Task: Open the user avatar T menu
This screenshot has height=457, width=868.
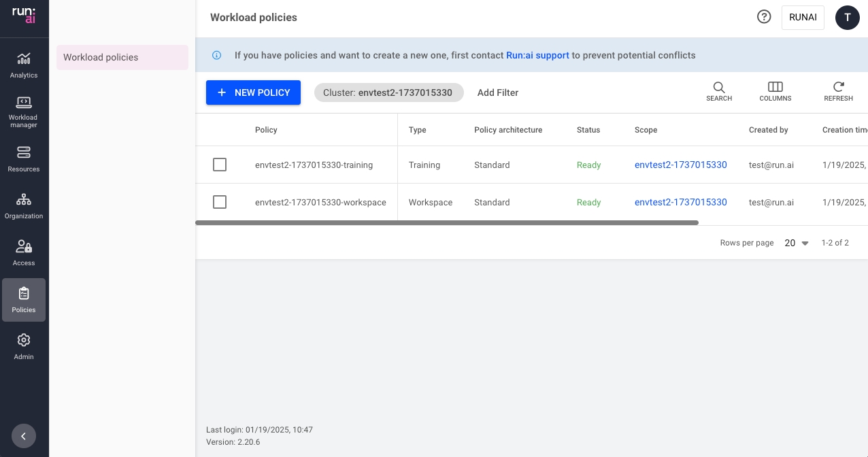Action: pos(847,18)
